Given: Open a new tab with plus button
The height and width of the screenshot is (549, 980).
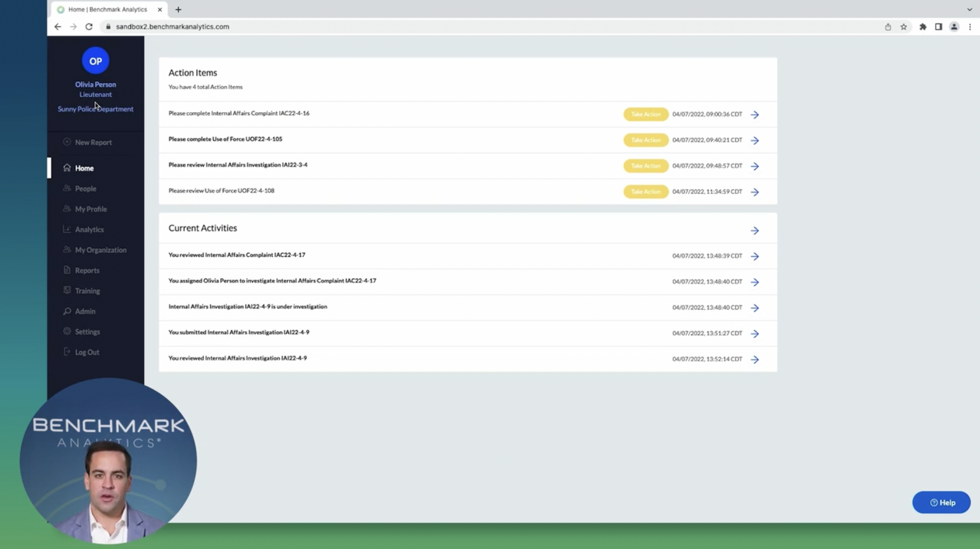Looking at the screenshot, I should pyautogui.click(x=179, y=9).
